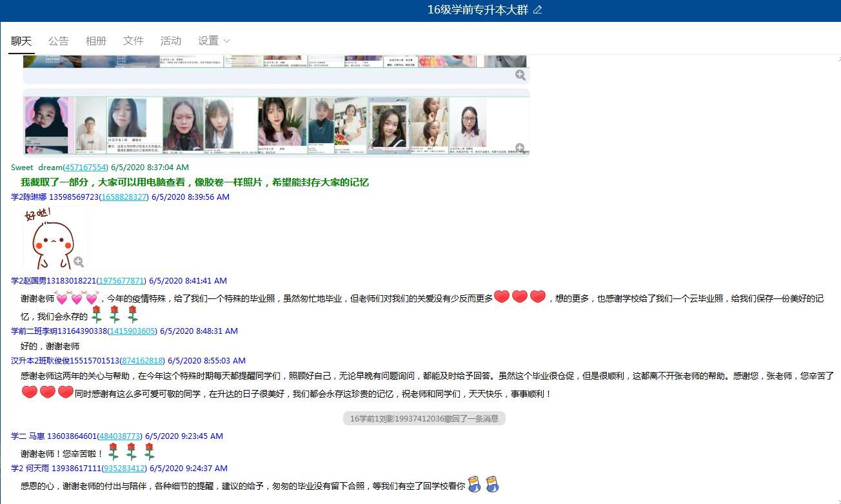Select the 文件 tab

(x=133, y=41)
